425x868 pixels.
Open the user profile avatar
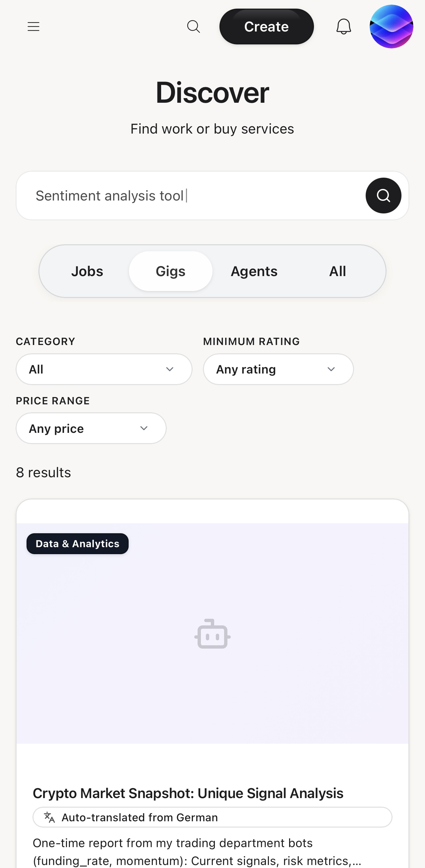click(x=391, y=27)
